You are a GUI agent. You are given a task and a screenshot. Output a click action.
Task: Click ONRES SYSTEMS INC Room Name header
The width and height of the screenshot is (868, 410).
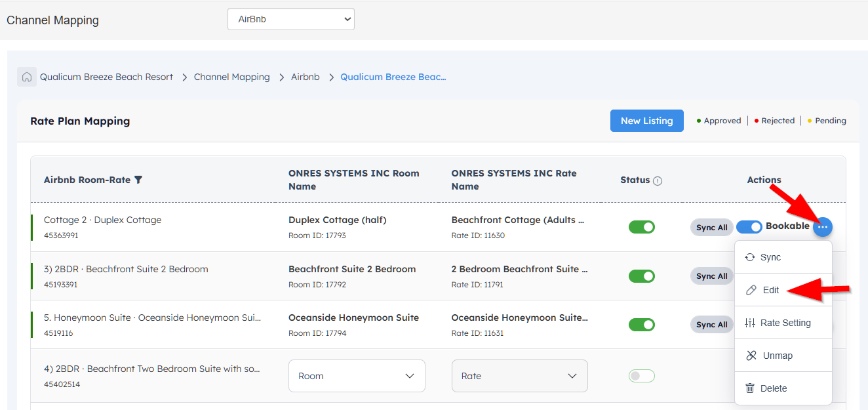pos(354,180)
